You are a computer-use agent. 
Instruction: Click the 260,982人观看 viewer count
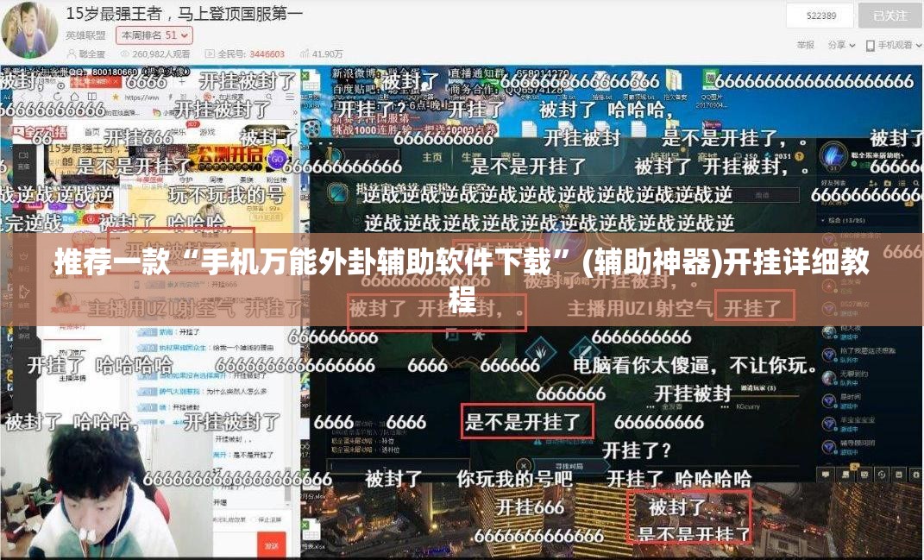pos(155,53)
